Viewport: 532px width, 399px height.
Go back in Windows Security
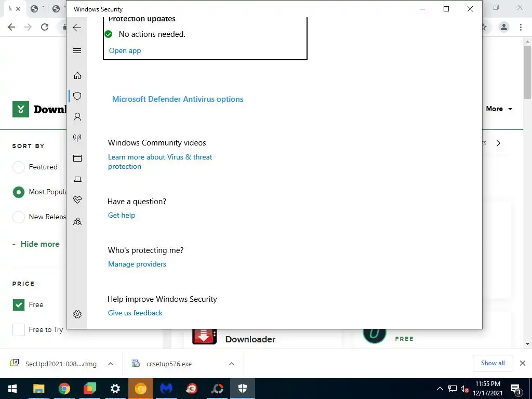tap(77, 28)
